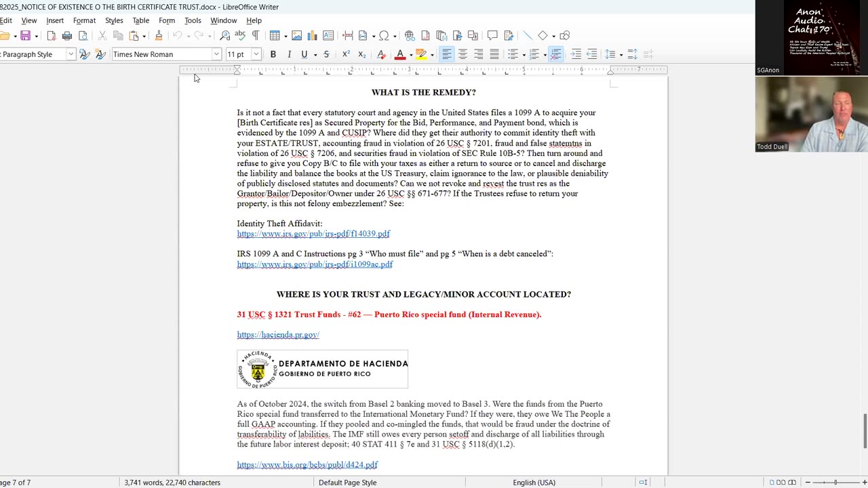Open the View menu
Screen dimensions: 868x488
click(x=29, y=20)
